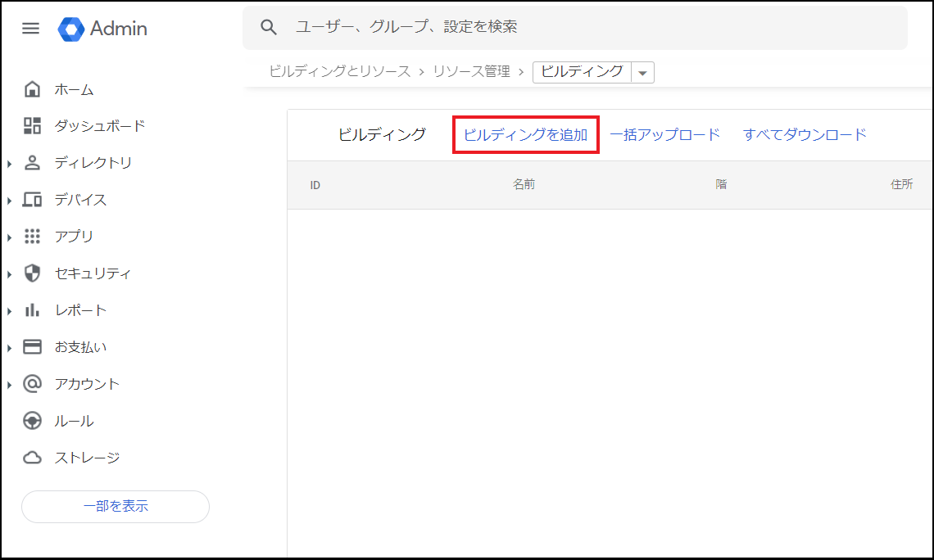Click the ビルディングを追加 link

525,135
